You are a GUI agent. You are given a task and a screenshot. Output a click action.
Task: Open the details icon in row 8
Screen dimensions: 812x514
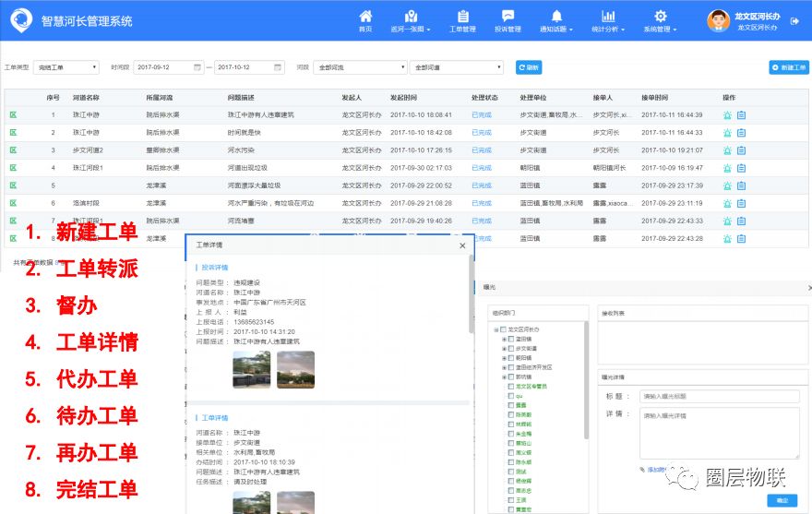(x=742, y=238)
